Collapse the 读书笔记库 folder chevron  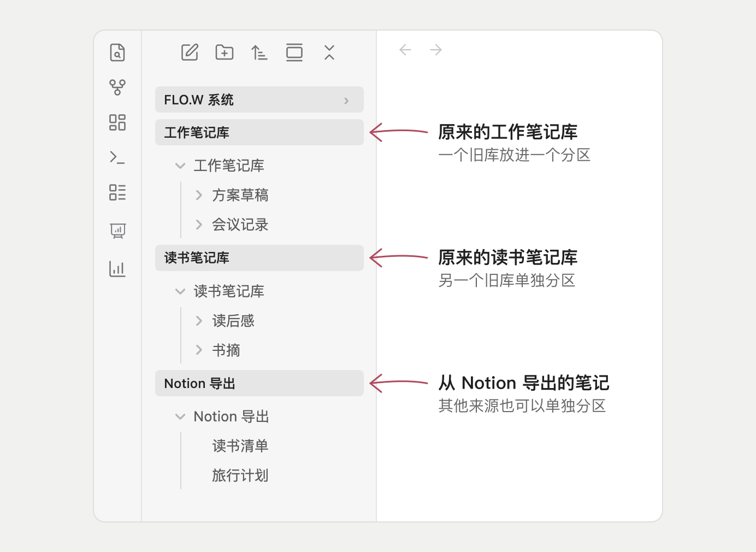180,291
